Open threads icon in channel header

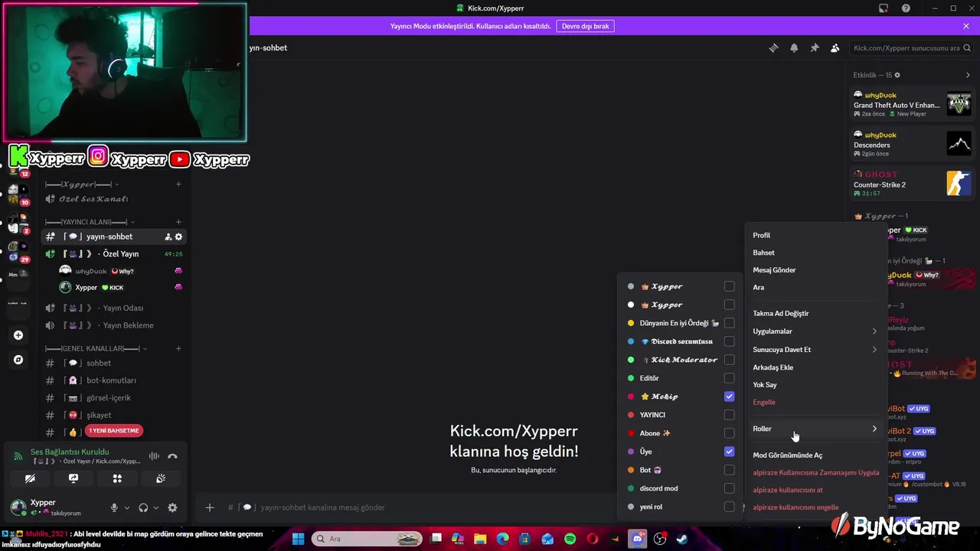tap(773, 47)
